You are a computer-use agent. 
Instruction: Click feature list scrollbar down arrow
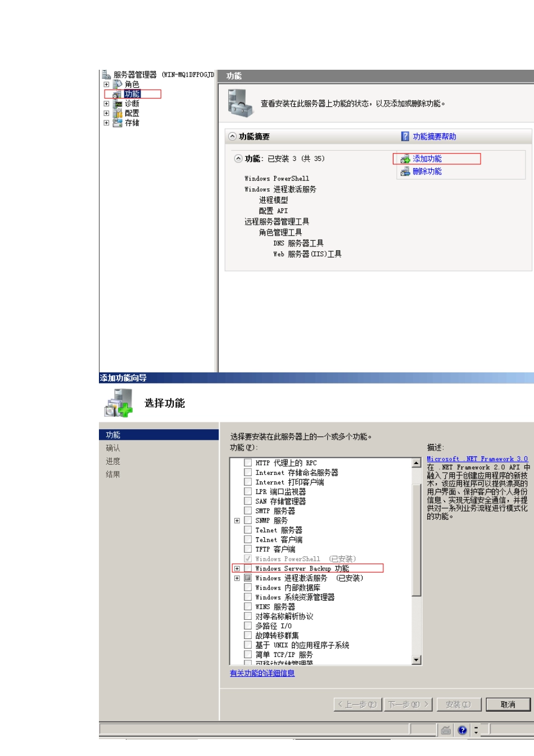click(x=417, y=660)
